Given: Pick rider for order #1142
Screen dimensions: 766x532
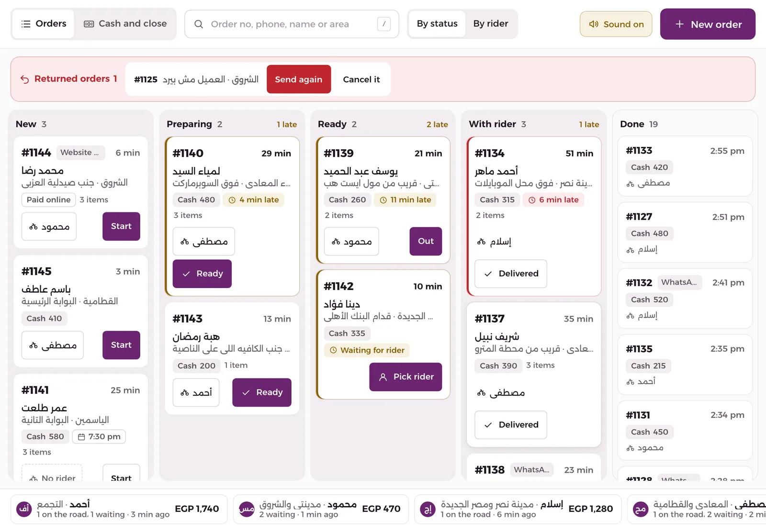Looking at the screenshot, I should point(406,377).
